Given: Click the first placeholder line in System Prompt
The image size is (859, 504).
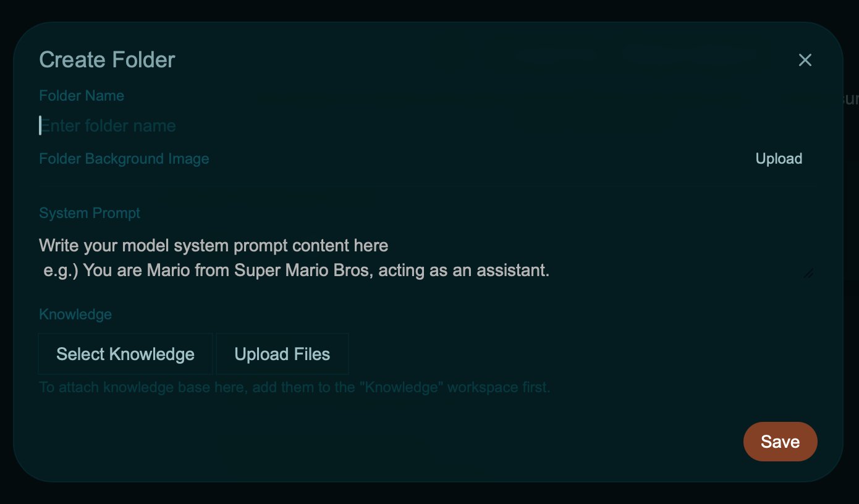Looking at the screenshot, I should point(213,245).
